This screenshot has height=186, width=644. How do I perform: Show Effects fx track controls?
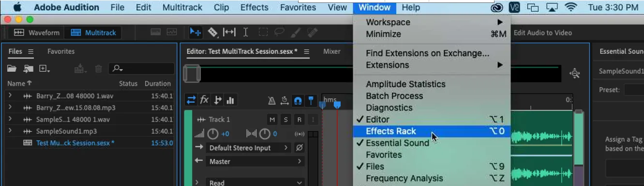[x=205, y=100]
